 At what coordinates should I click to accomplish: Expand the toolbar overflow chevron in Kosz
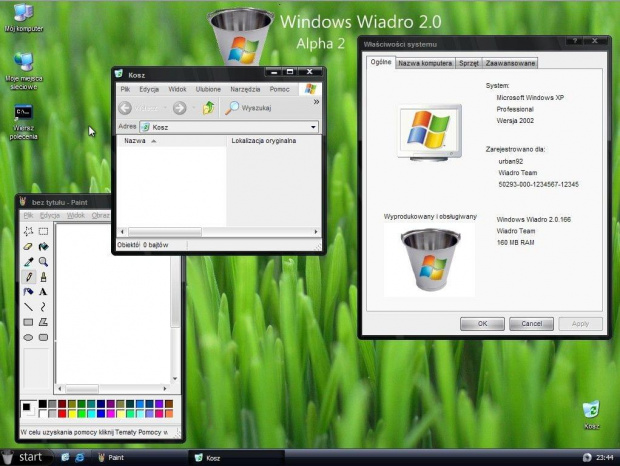(316, 102)
